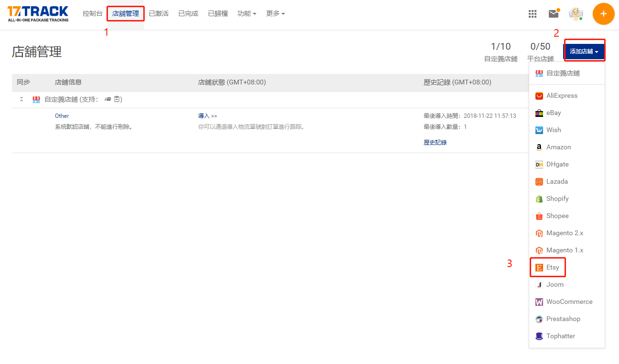Click the Shopee label in the store list
The image size is (619, 364).
[x=557, y=216]
